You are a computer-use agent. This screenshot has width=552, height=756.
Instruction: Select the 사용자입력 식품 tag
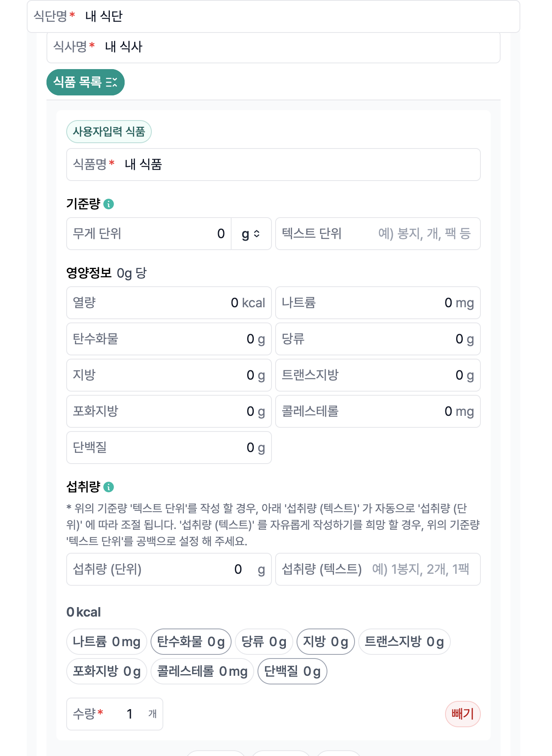109,132
